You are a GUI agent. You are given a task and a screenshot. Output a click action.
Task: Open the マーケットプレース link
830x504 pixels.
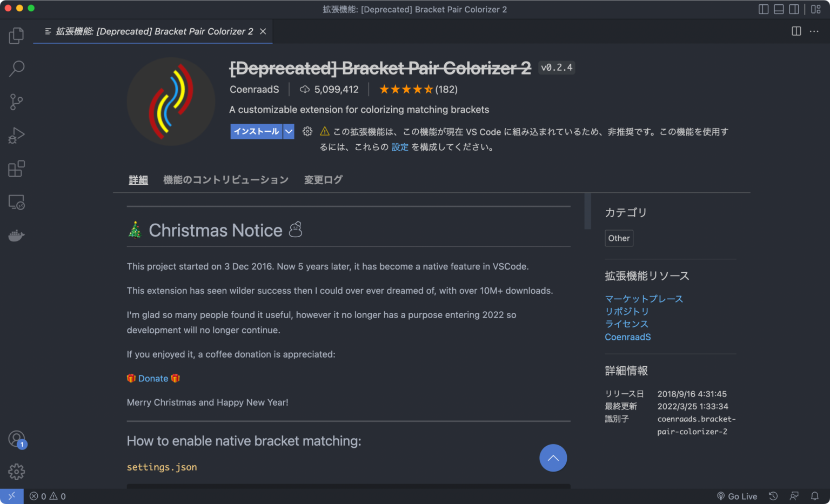(644, 298)
